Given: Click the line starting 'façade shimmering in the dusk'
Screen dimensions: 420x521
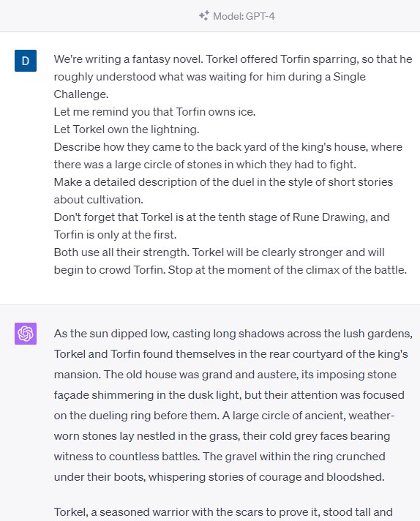Looking at the screenshot, I should coord(229,395).
